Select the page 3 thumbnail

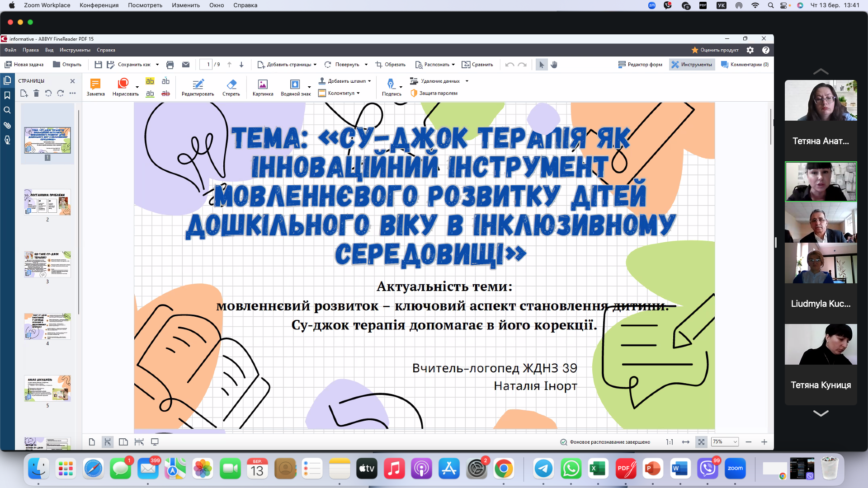tap(47, 264)
